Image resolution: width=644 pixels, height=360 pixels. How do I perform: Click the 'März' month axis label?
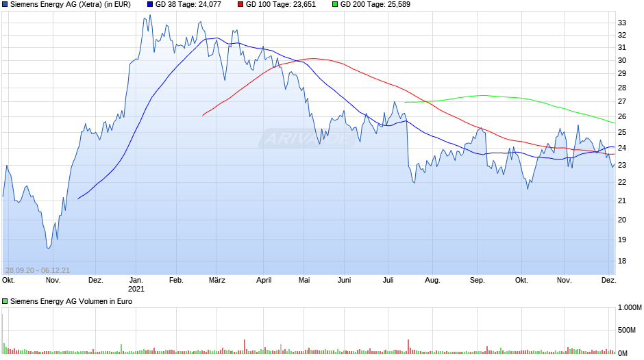217,281
